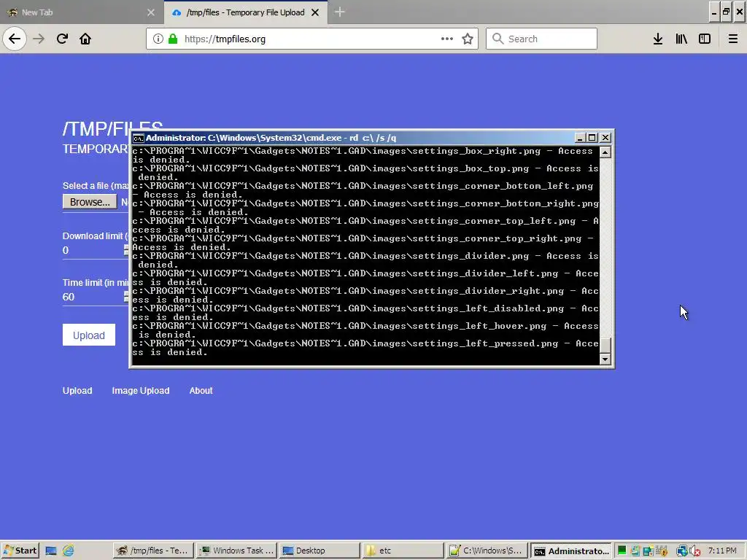Viewport: 747px width, 560px height.
Task: Close the /tmp/files tab
Action: click(x=315, y=12)
